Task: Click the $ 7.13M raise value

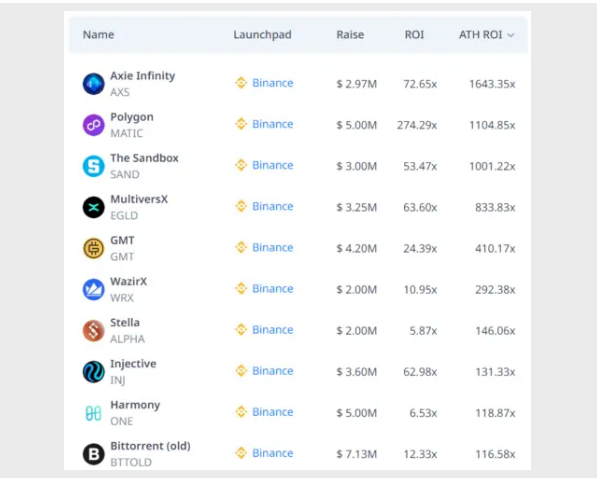Action: point(357,454)
